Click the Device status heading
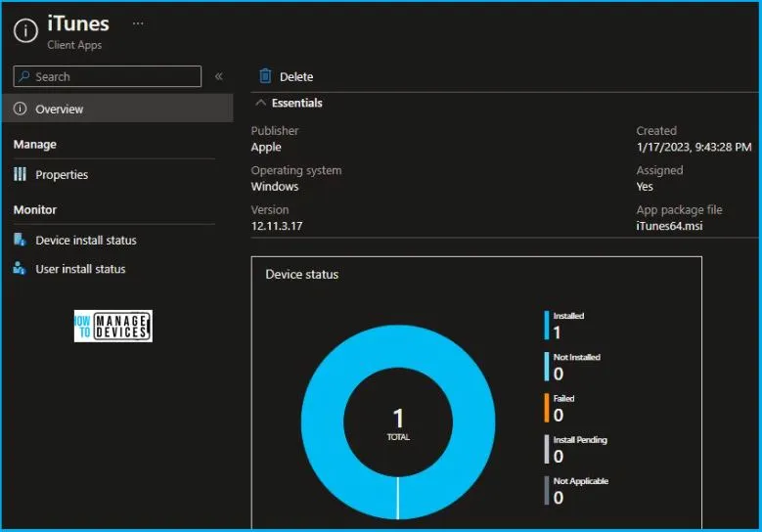This screenshot has width=762, height=532. pos(302,275)
